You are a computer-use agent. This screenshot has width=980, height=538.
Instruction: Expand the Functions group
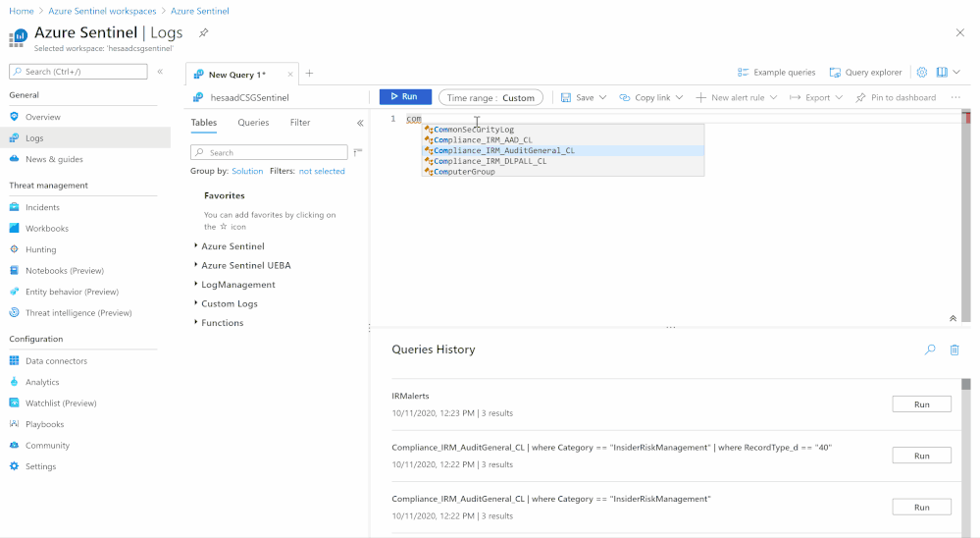pyautogui.click(x=222, y=323)
